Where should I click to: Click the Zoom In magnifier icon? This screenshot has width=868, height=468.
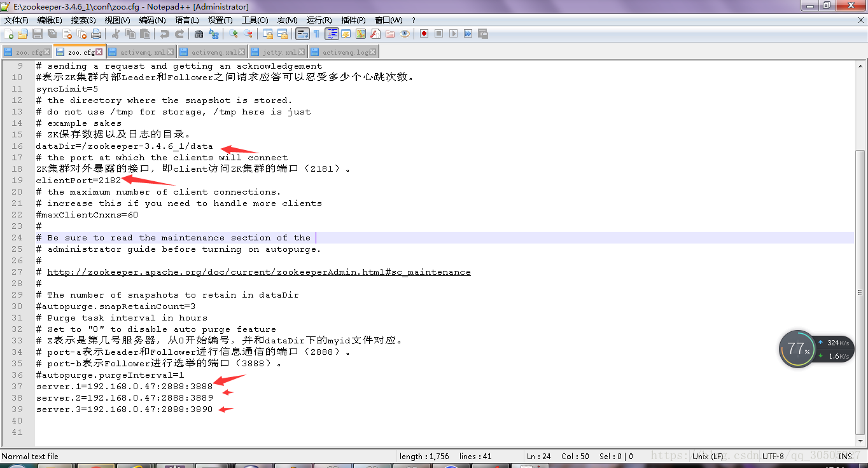pos(233,34)
